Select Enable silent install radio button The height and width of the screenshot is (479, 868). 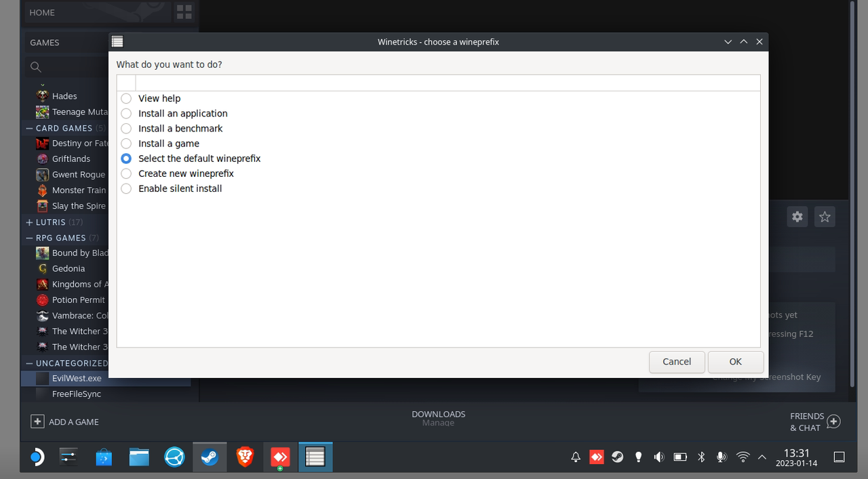pos(126,188)
